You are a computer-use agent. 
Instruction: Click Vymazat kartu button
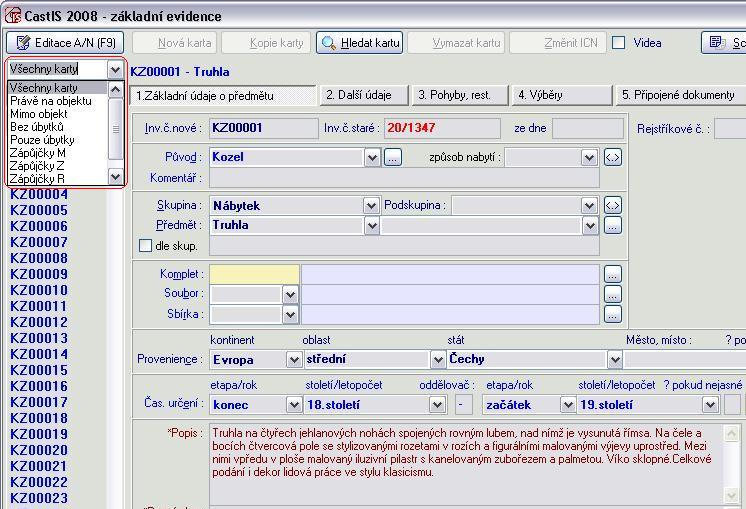click(456, 43)
